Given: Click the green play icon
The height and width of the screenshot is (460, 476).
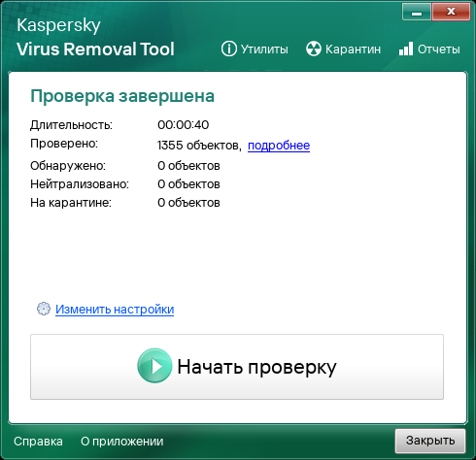Looking at the screenshot, I should (154, 366).
